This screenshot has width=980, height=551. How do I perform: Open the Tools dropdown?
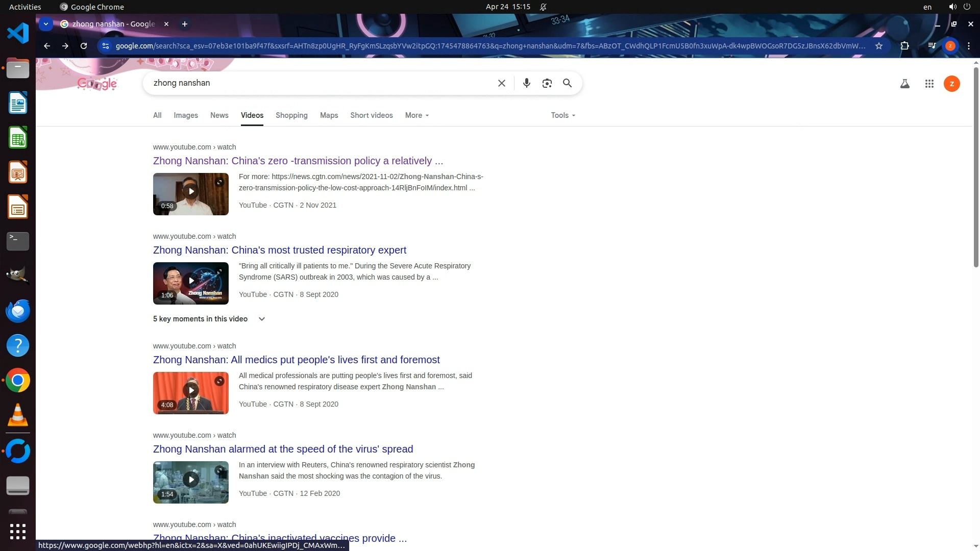point(562,115)
